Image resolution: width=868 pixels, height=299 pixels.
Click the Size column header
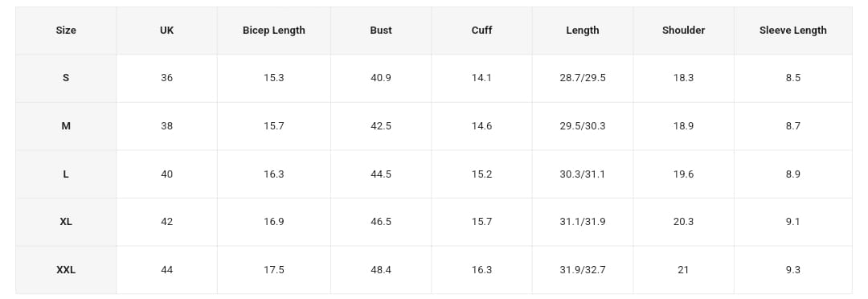66,31
